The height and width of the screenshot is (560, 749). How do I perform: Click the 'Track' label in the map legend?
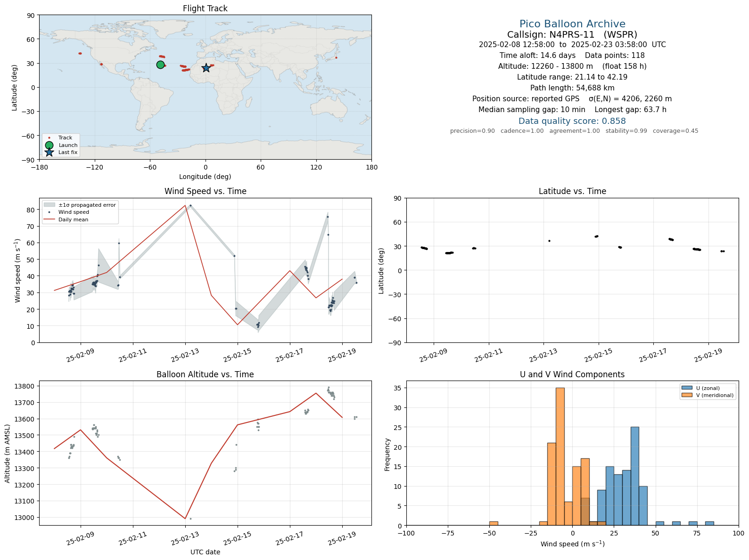pyautogui.click(x=66, y=138)
